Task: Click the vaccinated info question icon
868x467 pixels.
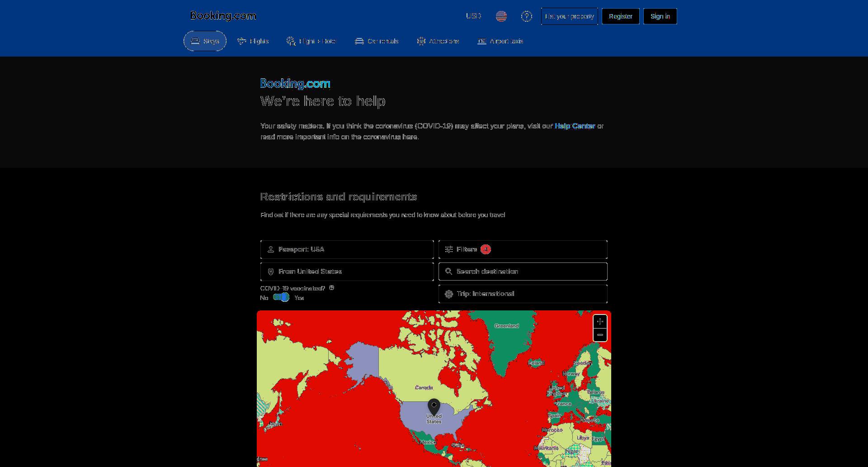Action: coord(331,288)
